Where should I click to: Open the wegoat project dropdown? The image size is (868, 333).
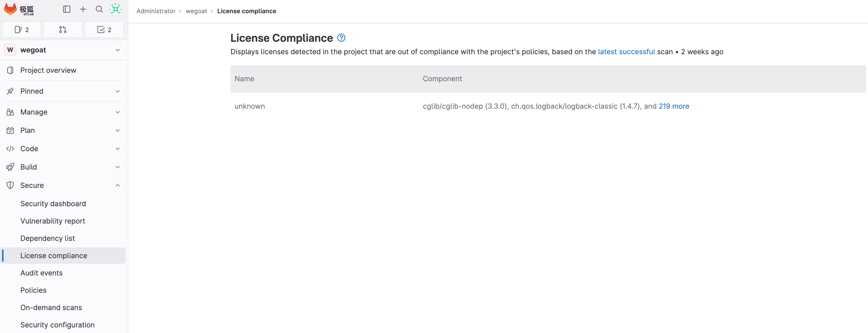(63, 50)
